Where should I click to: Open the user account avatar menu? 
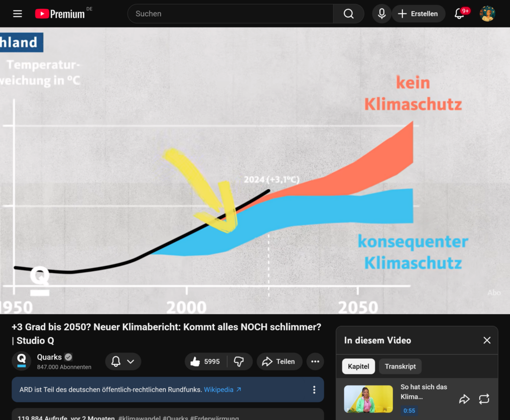(x=487, y=14)
